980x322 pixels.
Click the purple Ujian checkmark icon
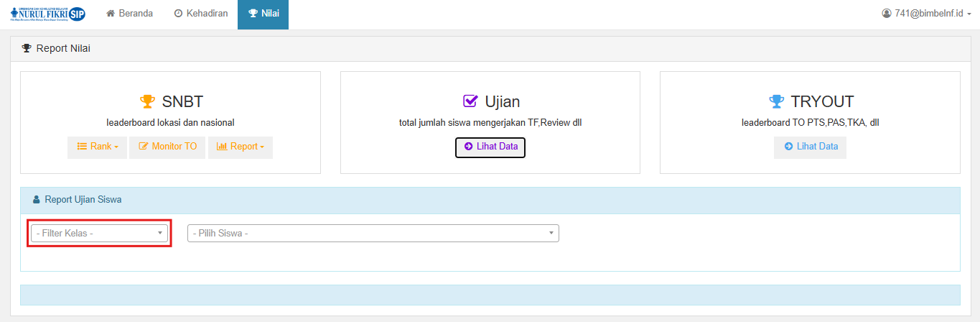pos(470,101)
